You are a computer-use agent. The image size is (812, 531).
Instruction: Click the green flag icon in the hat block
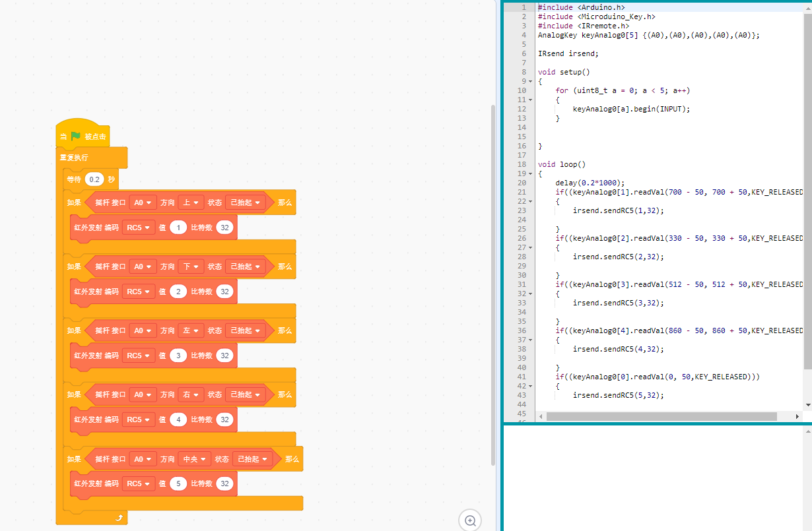pyautogui.click(x=75, y=137)
